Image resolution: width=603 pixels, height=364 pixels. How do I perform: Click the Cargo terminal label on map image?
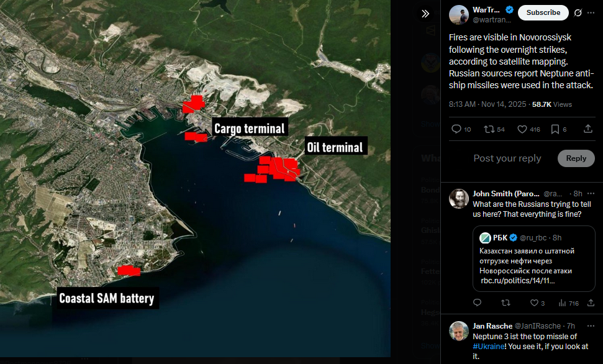(250, 128)
